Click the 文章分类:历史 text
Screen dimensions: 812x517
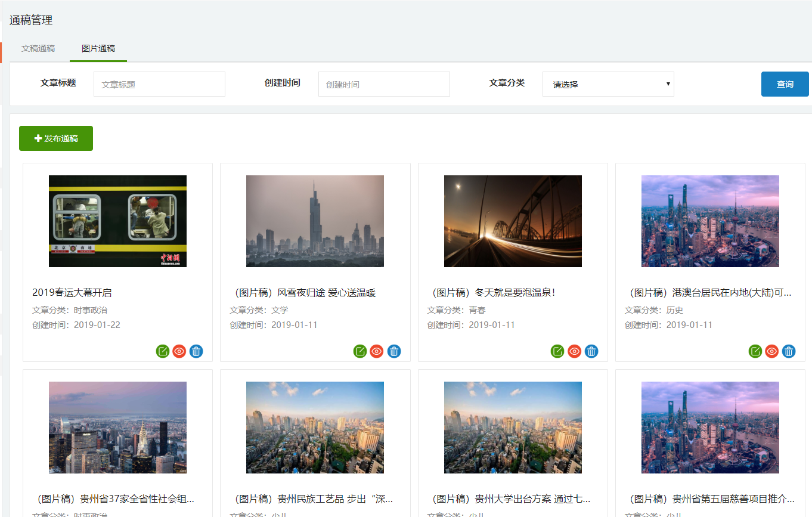654,310
